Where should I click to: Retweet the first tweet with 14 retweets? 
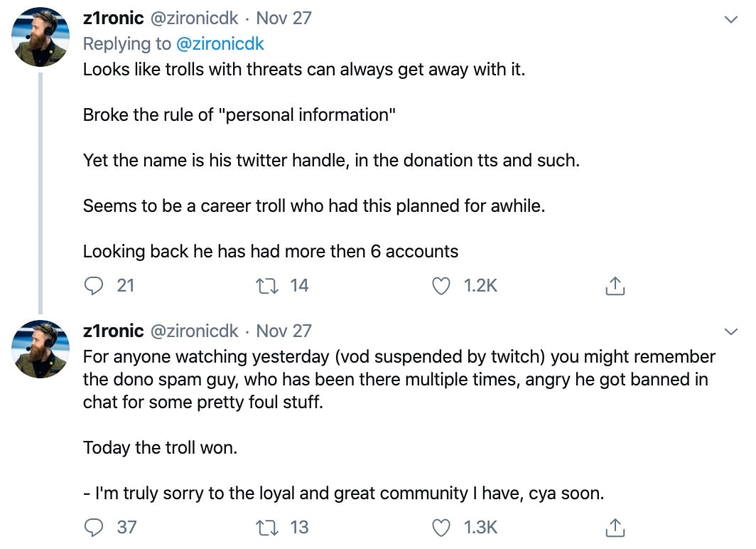coord(266,286)
